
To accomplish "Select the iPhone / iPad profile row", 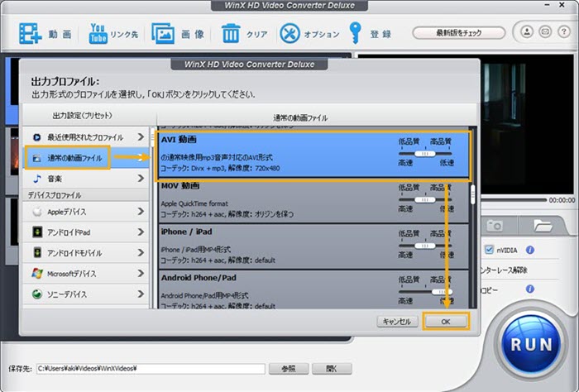I will [313, 246].
